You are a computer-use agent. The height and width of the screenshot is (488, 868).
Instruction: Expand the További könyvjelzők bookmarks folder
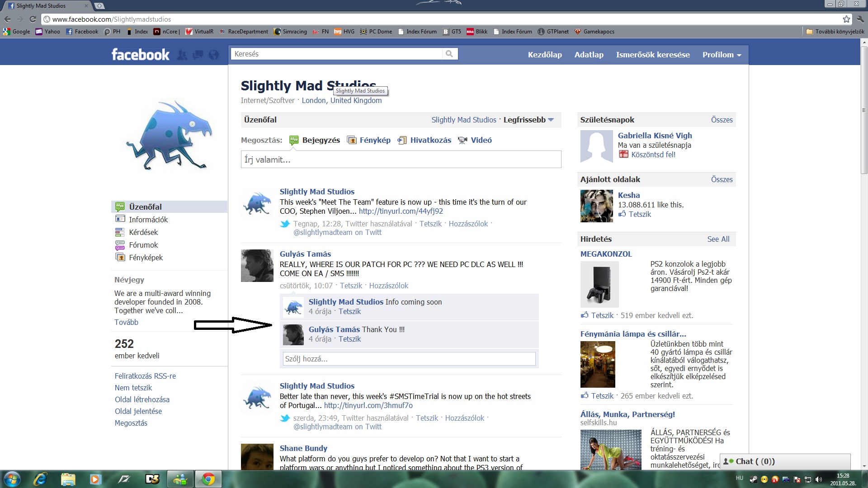click(x=835, y=32)
